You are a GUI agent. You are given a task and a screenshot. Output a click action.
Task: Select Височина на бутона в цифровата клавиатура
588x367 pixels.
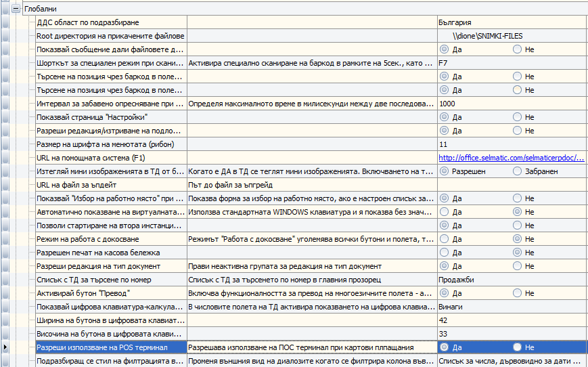112,334
